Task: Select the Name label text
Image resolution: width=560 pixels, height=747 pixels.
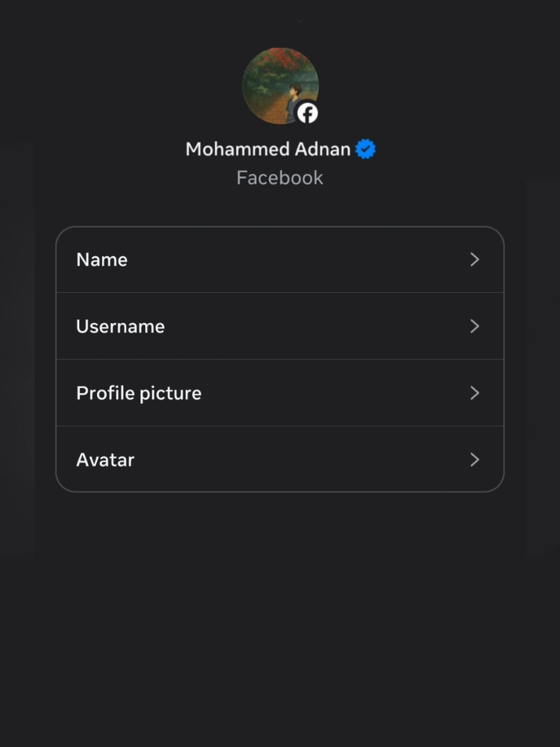Action: click(x=102, y=260)
